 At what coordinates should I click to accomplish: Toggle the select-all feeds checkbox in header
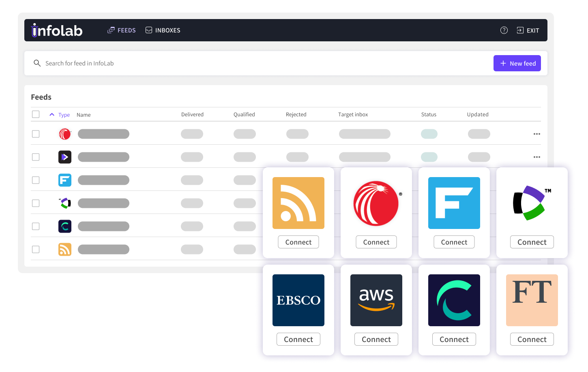pyautogui.click(x=36, y=114)
